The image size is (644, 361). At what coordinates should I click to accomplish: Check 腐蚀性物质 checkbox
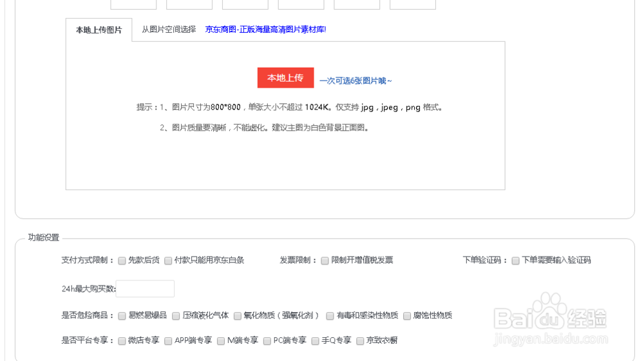click(x=407, y=316)
